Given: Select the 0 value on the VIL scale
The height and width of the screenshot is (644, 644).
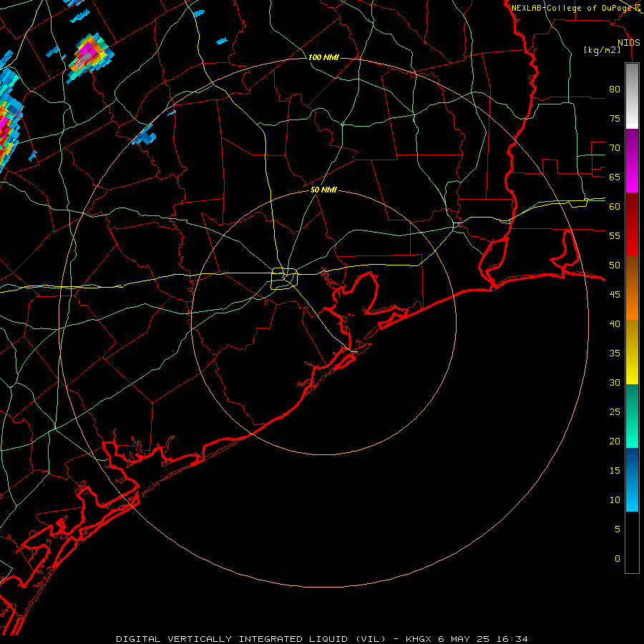Looking at the screenshot, I should pyautogui.click(x=618, y=559).
